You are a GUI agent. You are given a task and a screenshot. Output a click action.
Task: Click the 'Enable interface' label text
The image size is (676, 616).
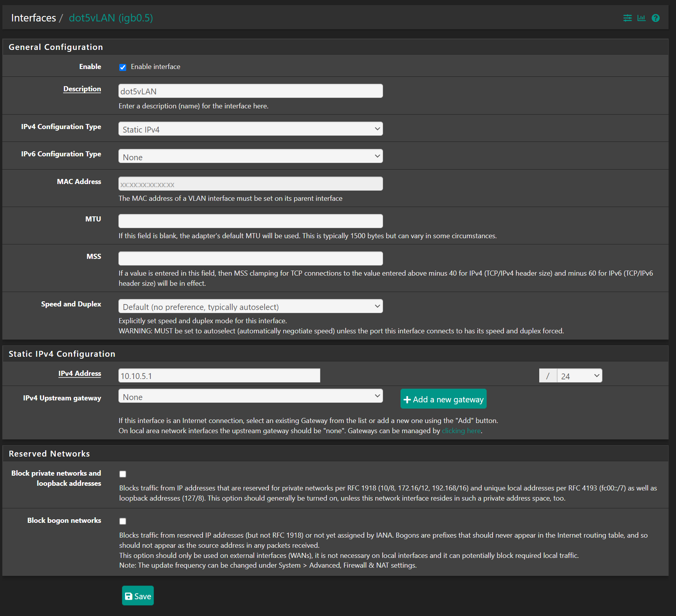pyautogui.click(x=155, y=67)
